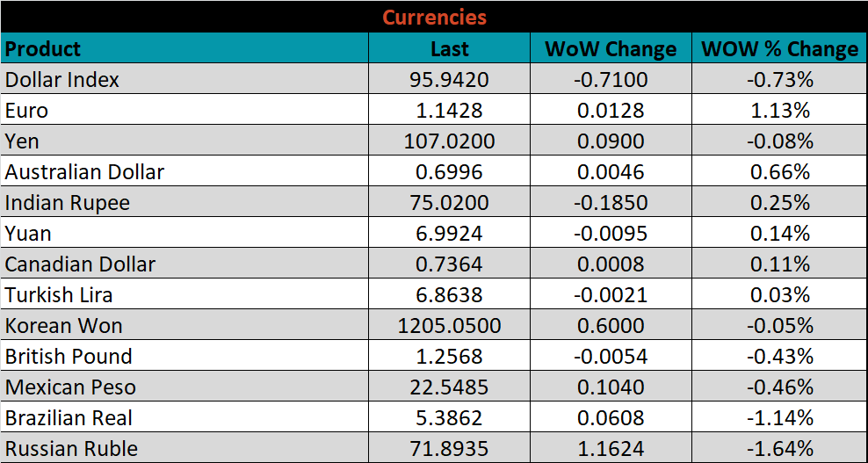The width and height of the screenshot is (868, 463).
Task: Select the Dollar Index row label
Action: (x=62, y=80)
